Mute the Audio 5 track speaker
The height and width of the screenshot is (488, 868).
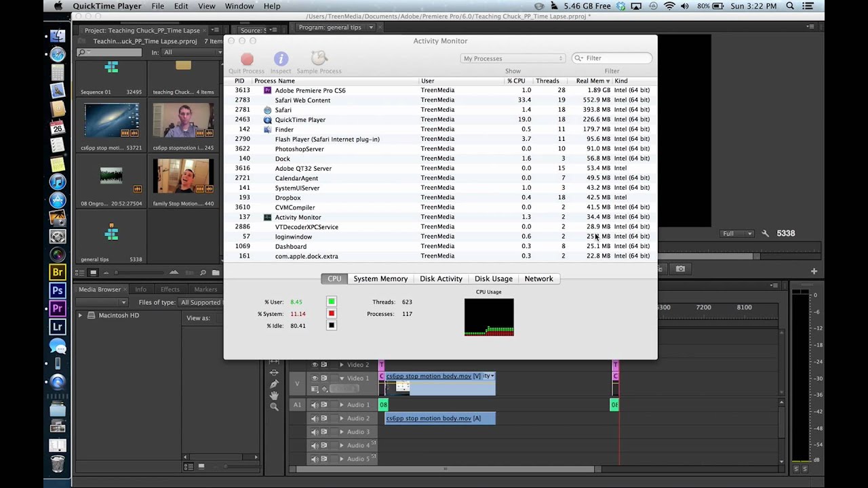315,459
